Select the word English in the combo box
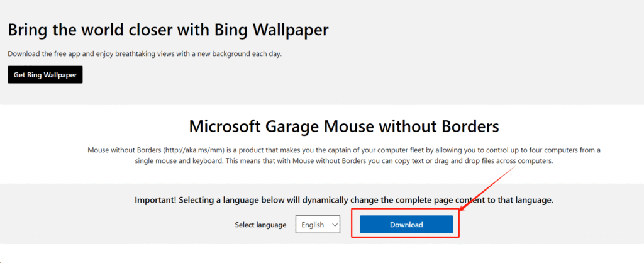Image resolution: width=644 pixels, height=263 pixels. pos(313,225)
